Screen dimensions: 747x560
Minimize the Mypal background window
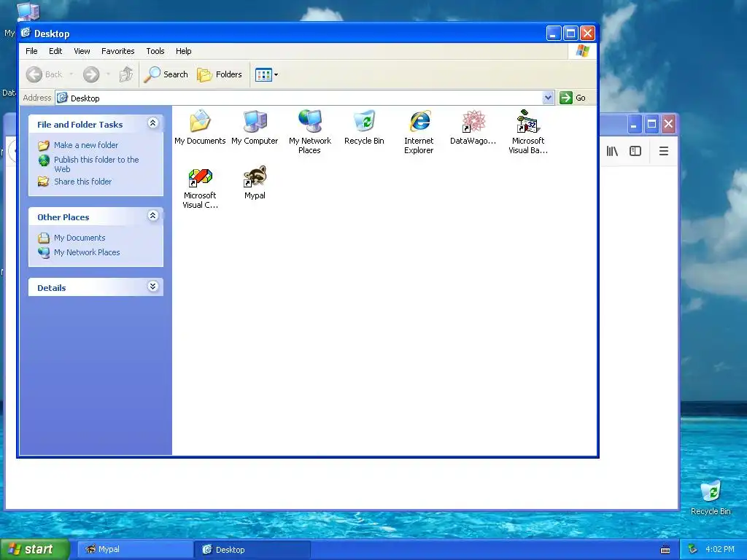coord(634,124)
